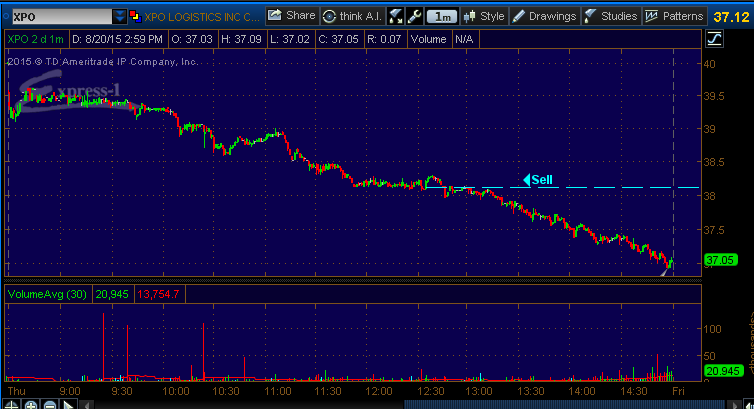The image size is (754, 409).
Task: Expand the XPO symbol dropdown arrow
Action: [x=120, y=16]
